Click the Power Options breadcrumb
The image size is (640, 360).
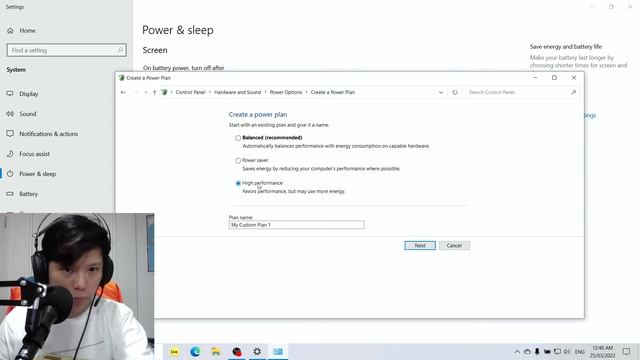click(286, 92)
